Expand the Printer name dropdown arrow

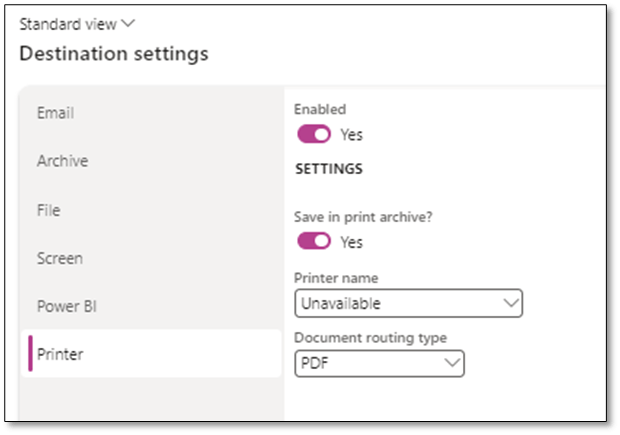tap(511, 302)
